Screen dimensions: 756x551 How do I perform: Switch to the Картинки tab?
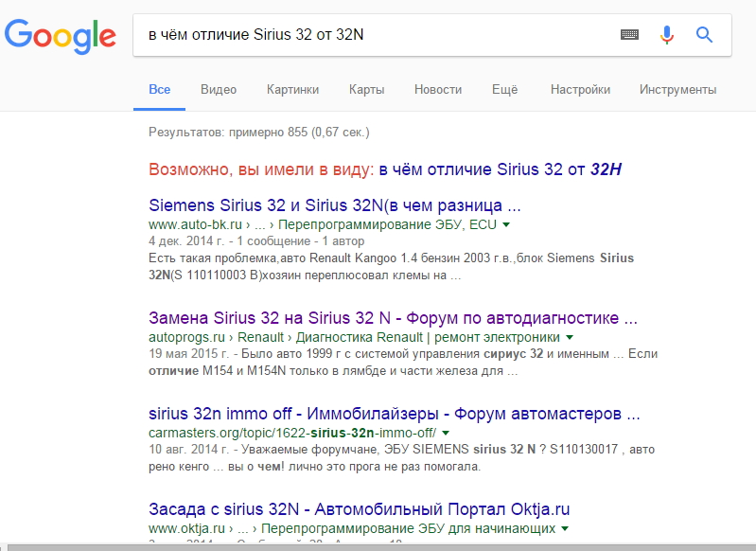click(292, 90)
